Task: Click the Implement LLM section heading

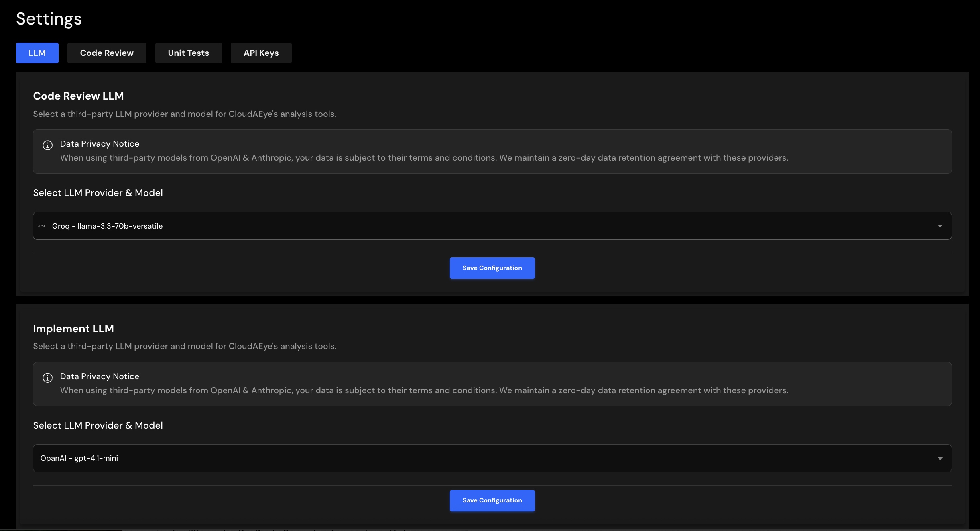Action: 73,329
